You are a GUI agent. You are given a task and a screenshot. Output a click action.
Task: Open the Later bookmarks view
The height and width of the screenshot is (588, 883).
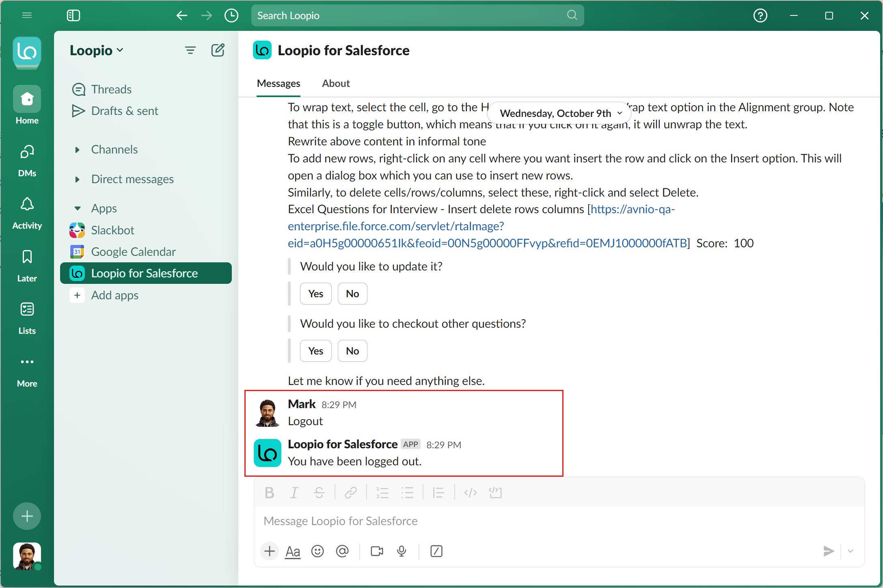tap(27, 266)
